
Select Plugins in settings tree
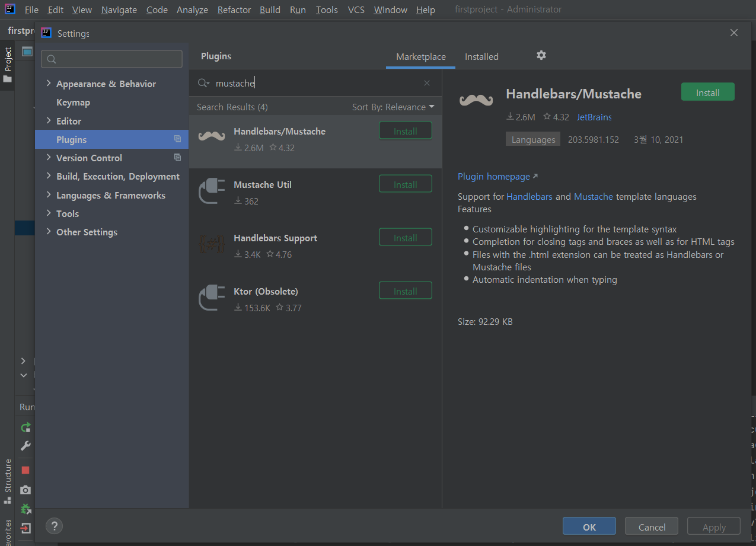pos(111,139)
